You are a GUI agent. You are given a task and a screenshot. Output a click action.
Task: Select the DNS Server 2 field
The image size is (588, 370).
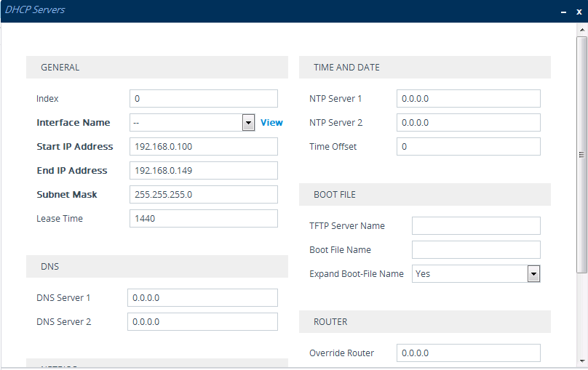[x=202, y=322]
